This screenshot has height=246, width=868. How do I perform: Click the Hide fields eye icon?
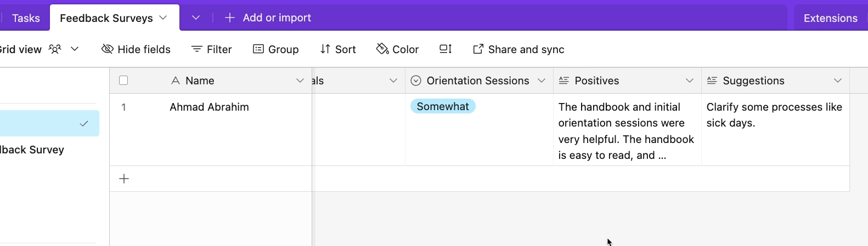[108, 49]
